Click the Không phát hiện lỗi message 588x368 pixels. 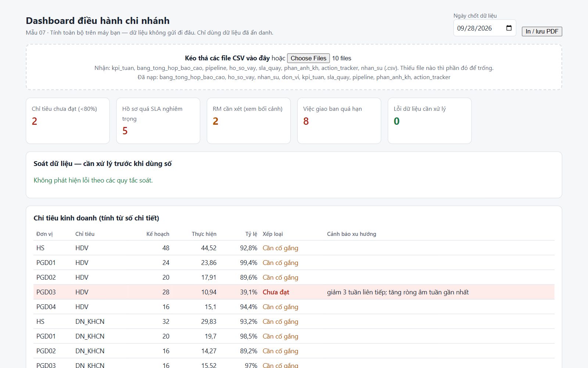point(93,180)
